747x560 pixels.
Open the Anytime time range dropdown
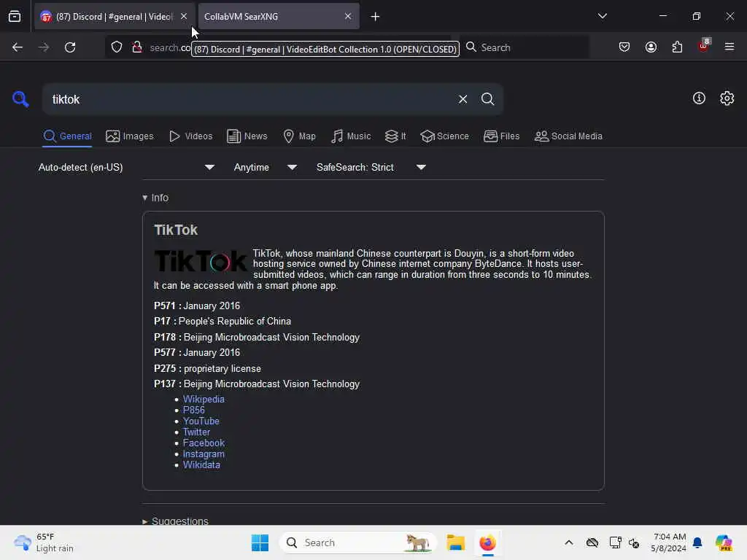pos(265,168)
